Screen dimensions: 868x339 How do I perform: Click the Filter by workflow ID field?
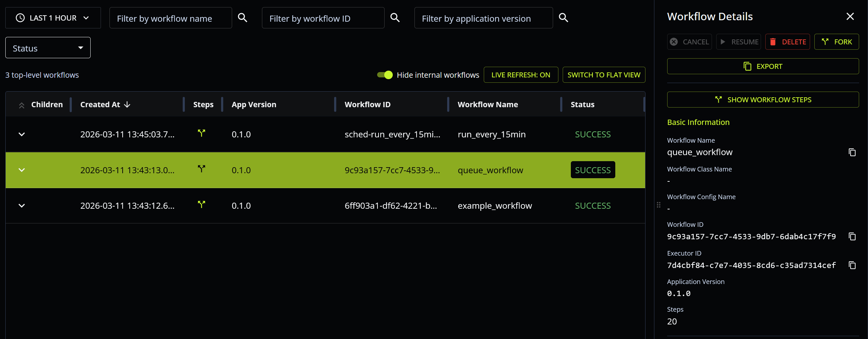(x=323, y=18)
